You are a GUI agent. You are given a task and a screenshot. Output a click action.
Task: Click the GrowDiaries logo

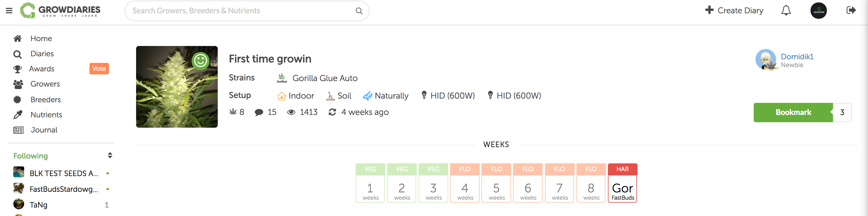pos(60,11)
